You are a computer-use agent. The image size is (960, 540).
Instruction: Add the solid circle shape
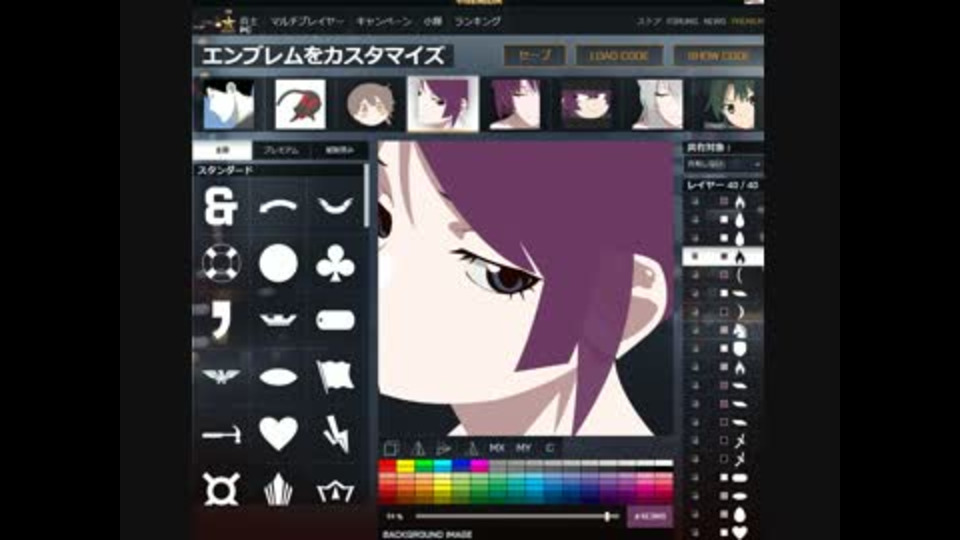[278, 263]
